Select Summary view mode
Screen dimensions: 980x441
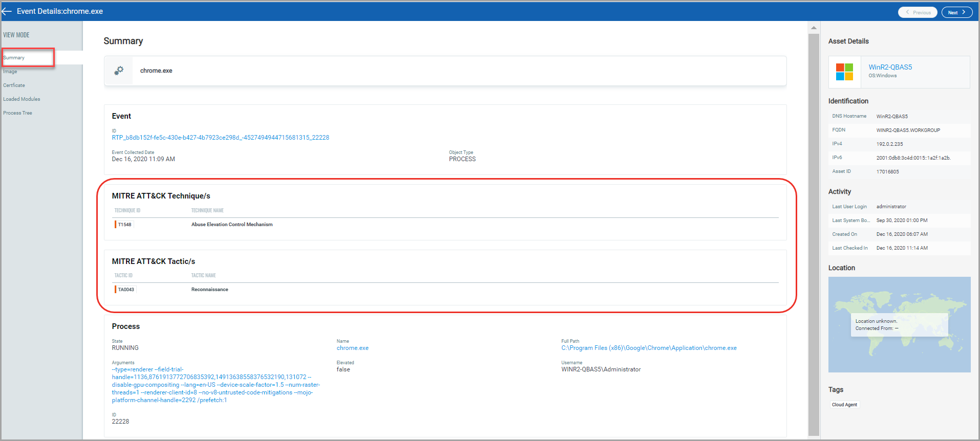click(x=14, y=58)
